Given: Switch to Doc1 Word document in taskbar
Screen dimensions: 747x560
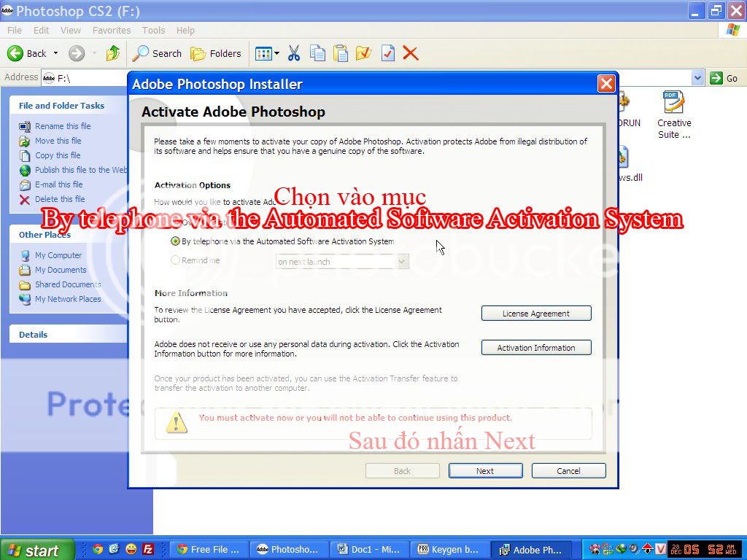Looking at the screenshot, I should tap(369, 550).
